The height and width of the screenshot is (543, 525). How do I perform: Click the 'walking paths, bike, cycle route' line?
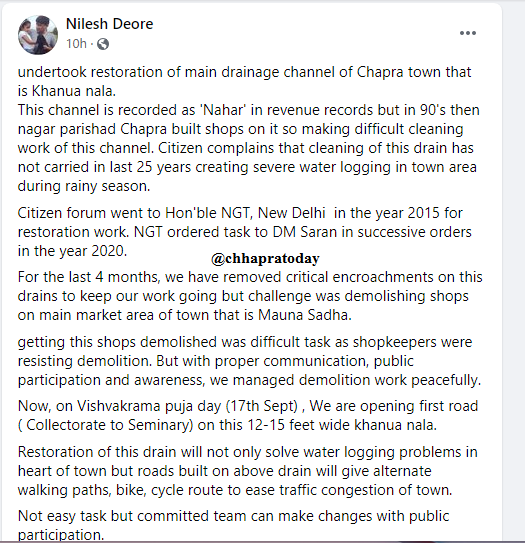235,490
